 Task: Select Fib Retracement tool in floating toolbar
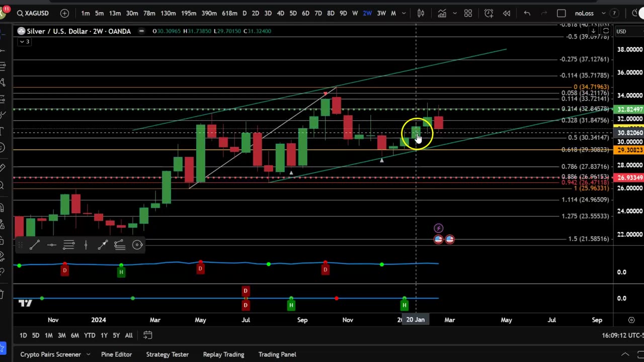68,245
